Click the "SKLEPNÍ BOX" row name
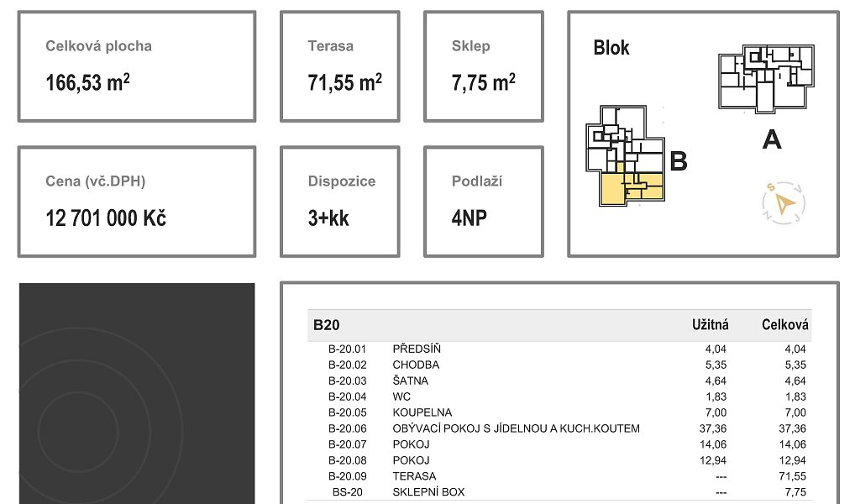855x504 pixels. [x=428, y=492]
